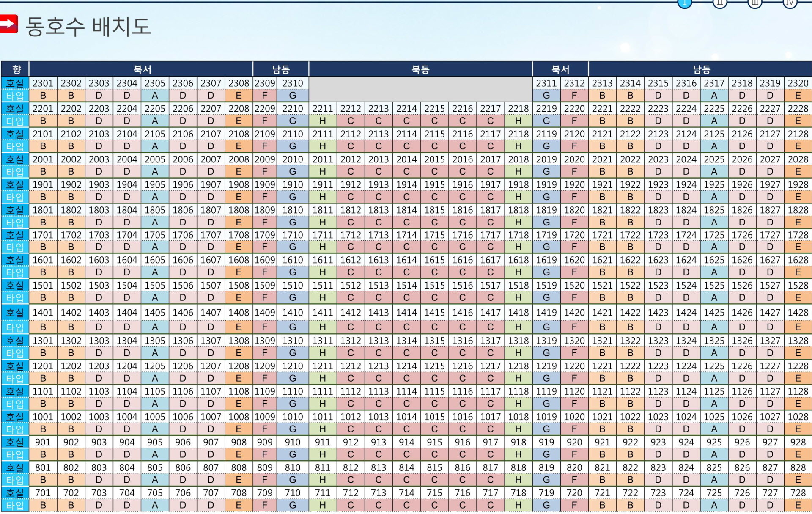Image resolution: width=812 pixels, height=514 pixels.
Task: Select room cell 1311
Action: click(323, 341)
